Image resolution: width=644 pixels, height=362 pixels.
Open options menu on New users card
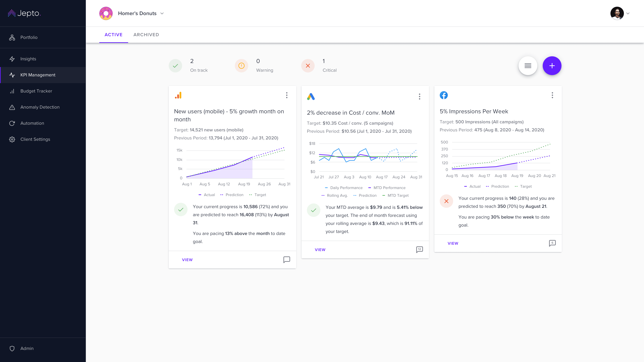point(287,95)
